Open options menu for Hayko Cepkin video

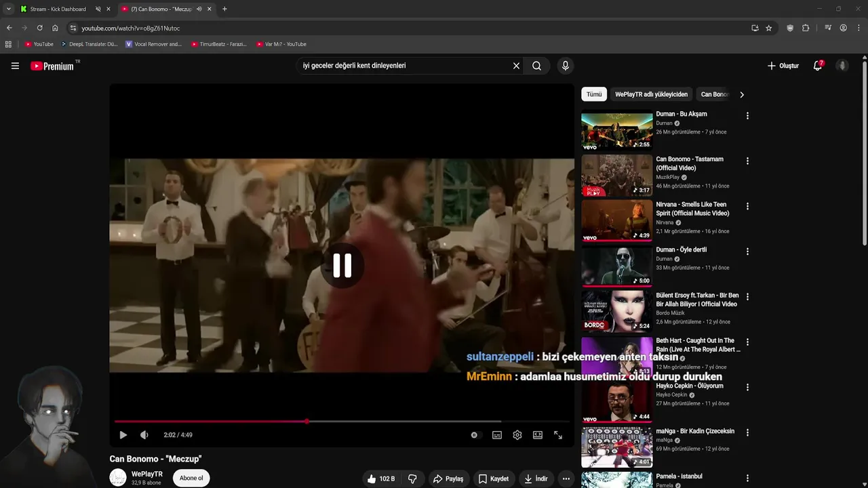click(x=747, y=388)
